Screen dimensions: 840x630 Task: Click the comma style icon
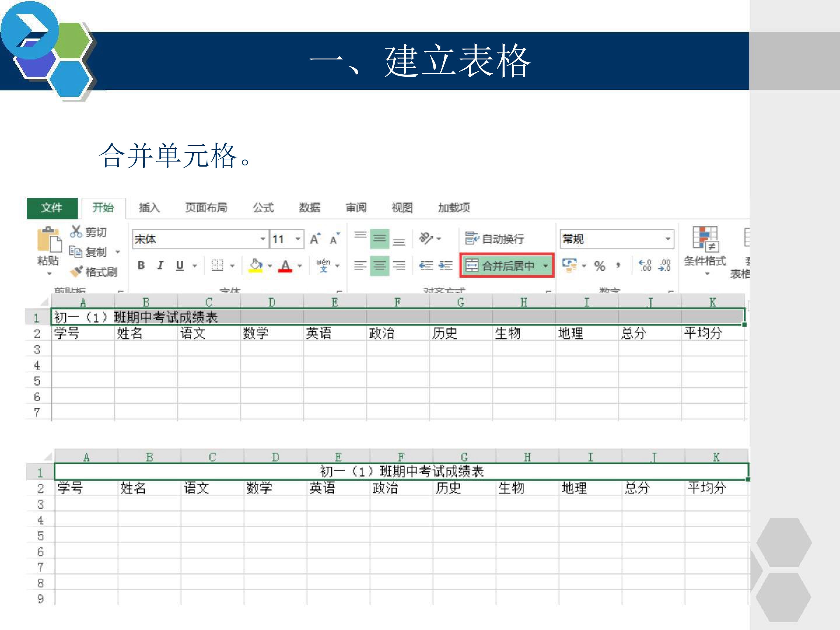tap(619, 265)
